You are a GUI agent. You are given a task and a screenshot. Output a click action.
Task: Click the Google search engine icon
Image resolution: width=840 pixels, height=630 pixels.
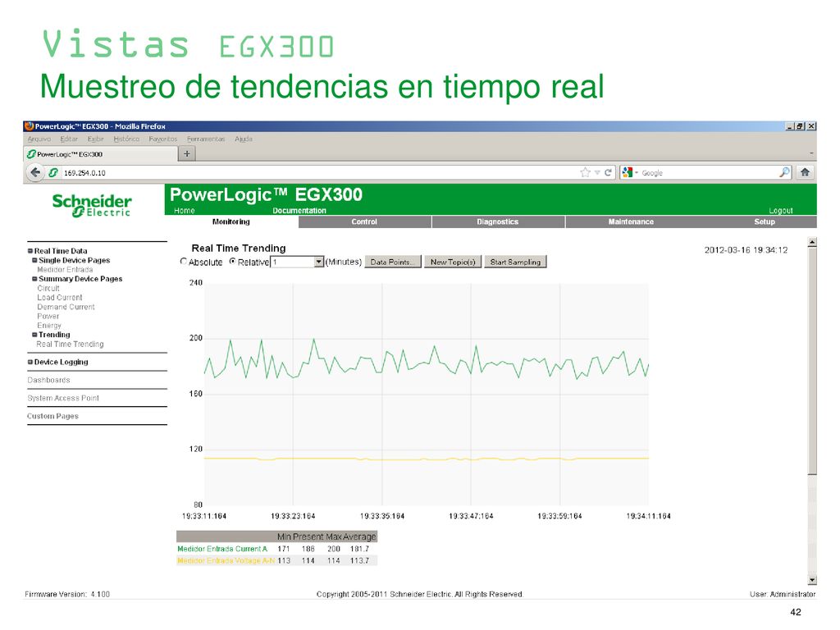628,172
